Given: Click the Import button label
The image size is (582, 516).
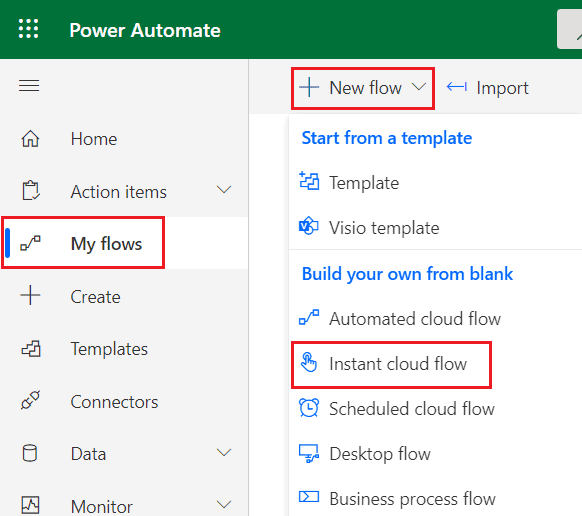Looking at the screenshot, I should (502, 88).
